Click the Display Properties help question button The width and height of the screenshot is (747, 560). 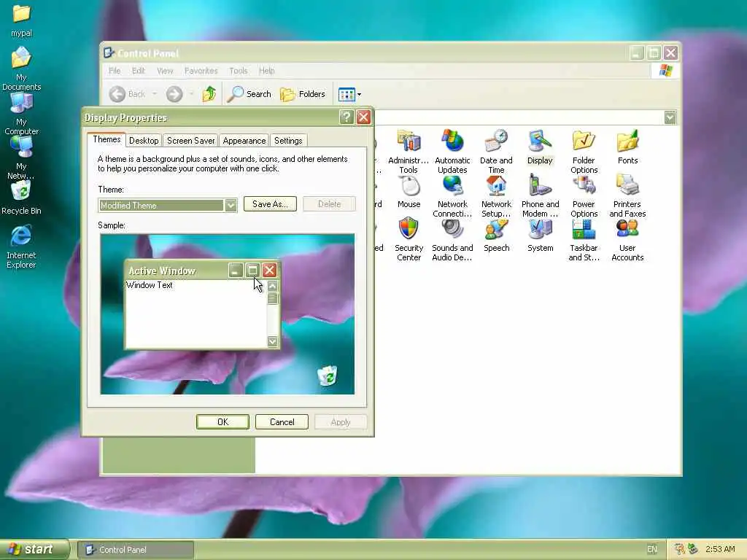click(347, 117)
